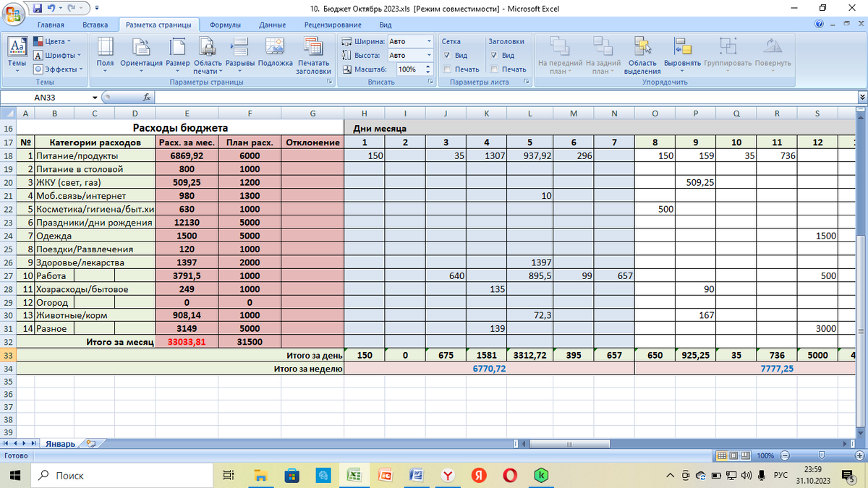Image resolution: width=868 pixels, height=488 pixels.
Task: Switch to the Формулы tab
Action: coord(225,25)
